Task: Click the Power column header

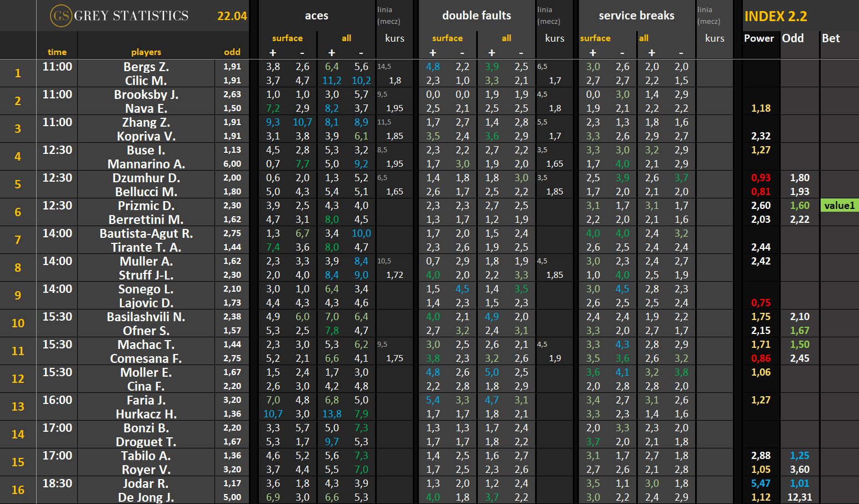Action: [758, 38]
